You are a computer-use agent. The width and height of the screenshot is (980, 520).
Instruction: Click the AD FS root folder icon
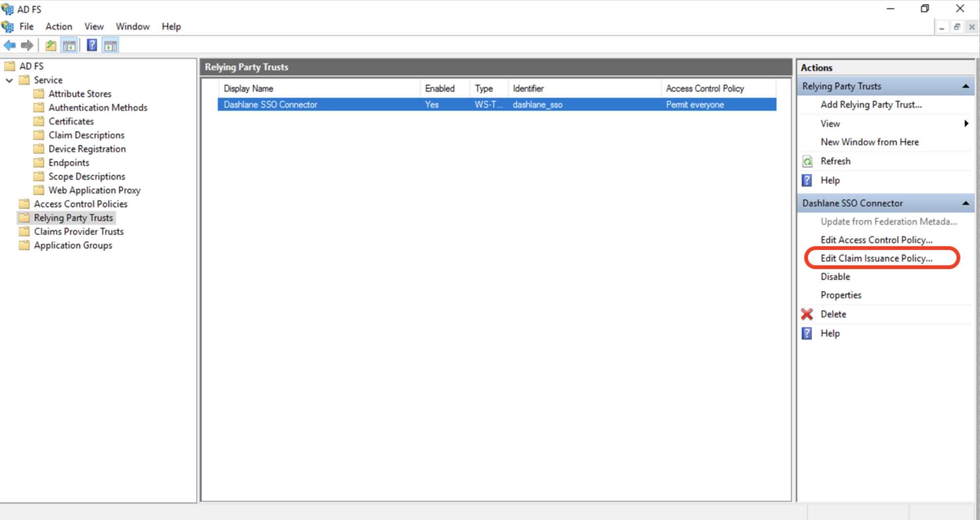(x=10, y=66)
